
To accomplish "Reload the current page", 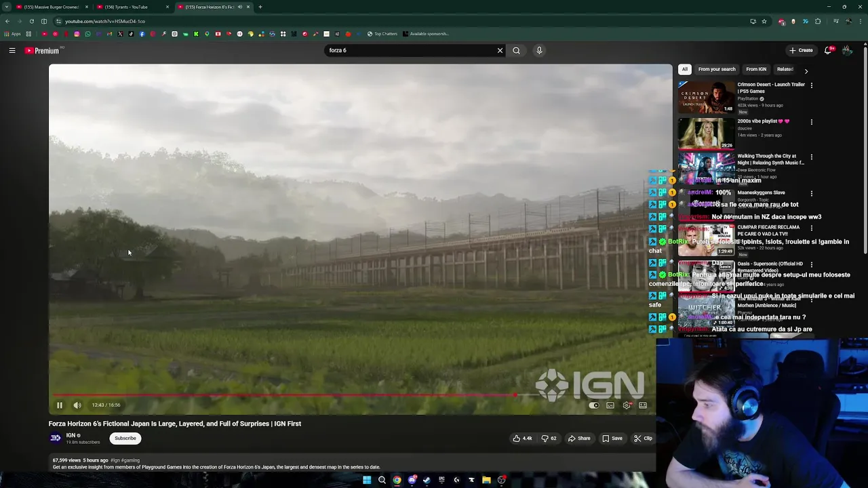I will point(31,21).
